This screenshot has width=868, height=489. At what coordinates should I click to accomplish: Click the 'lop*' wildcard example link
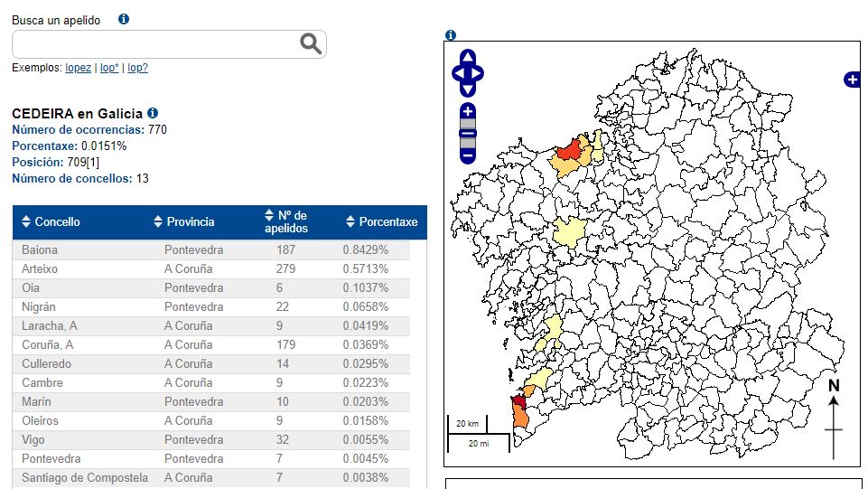point(109,68)
